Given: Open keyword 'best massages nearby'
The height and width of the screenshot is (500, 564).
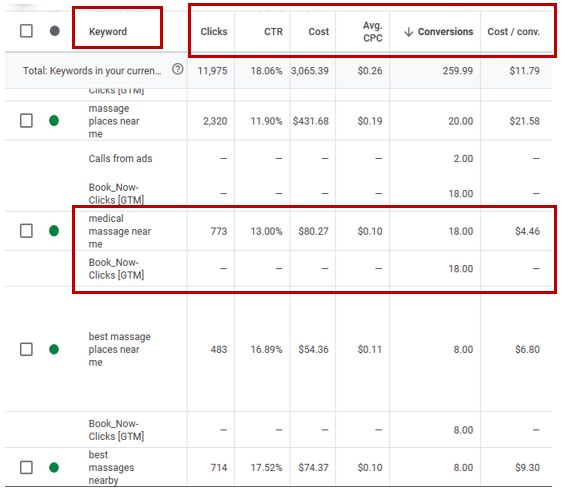Looking at the screenshot, I should coord(111,468).
